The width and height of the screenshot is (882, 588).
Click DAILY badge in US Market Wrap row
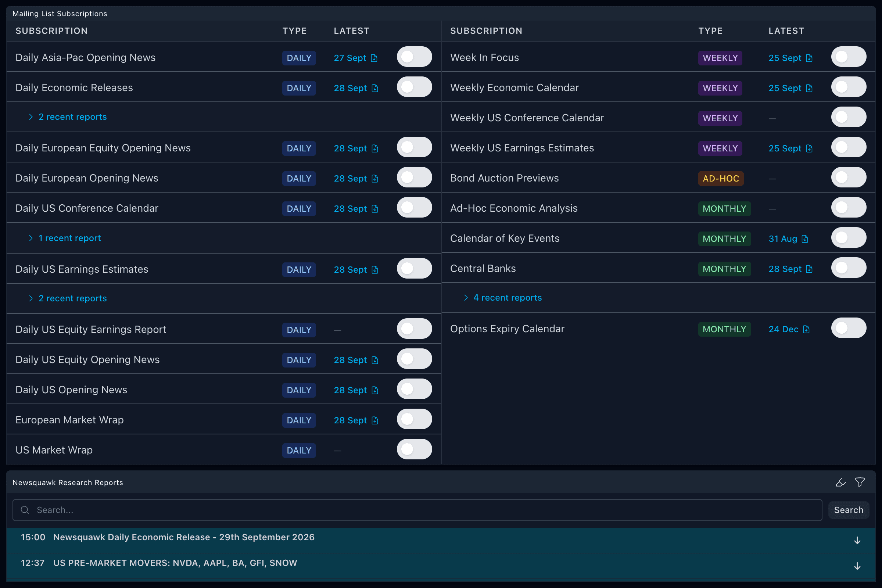click(299, 451)
